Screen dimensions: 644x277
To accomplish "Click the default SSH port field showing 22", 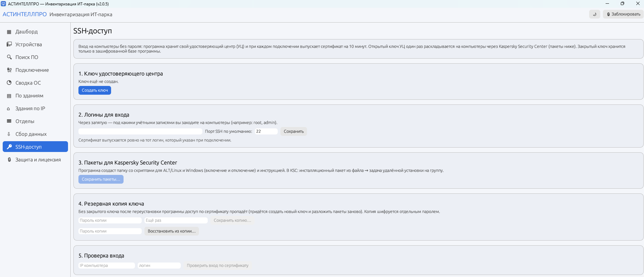I will (x=266, y=131).
